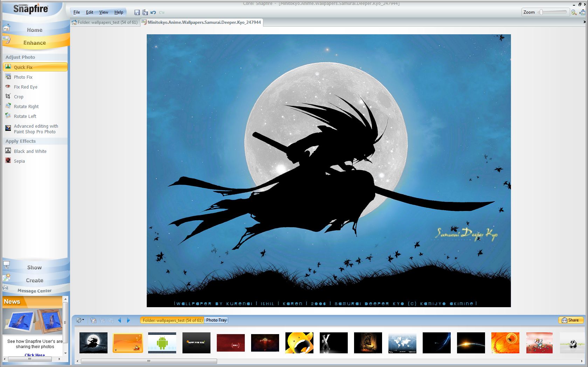This screenshot has width=588, height=367.
Task: Click the main samurai wallpaper image
Action: click(328, 171)
